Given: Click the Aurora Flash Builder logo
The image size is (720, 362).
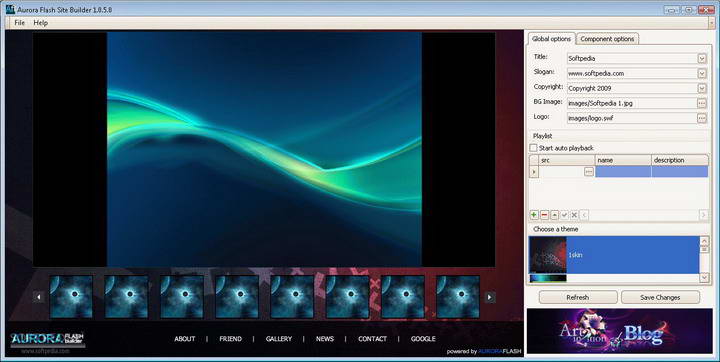Looking at the screenshot, I should click(x=47, y=339).
